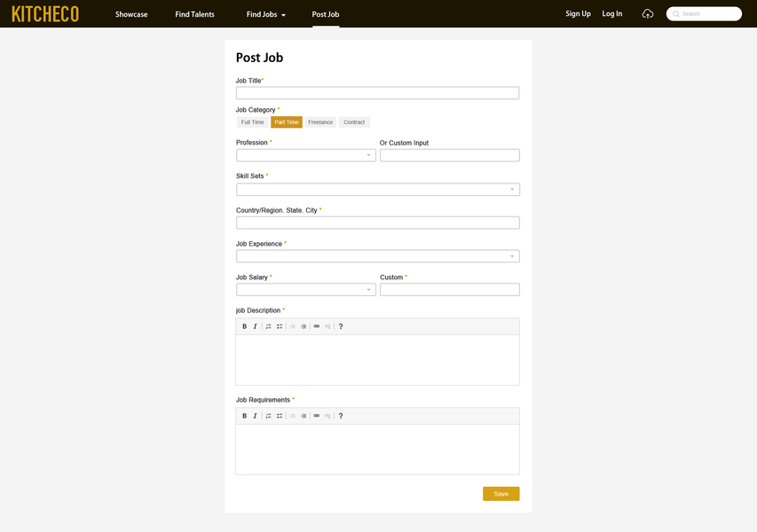Insert link in the job Description editor
The width and height of the screenshot is (757, 532).
tap(317, 326)
